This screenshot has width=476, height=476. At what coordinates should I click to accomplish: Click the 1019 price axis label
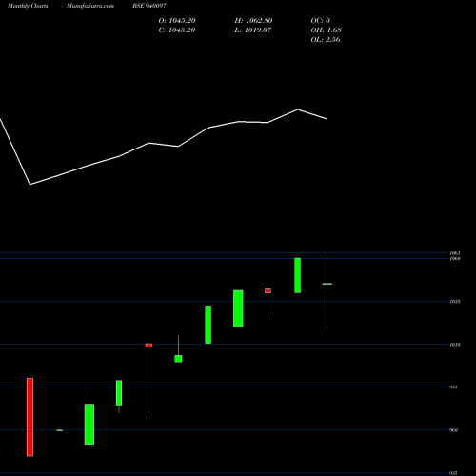455,345
